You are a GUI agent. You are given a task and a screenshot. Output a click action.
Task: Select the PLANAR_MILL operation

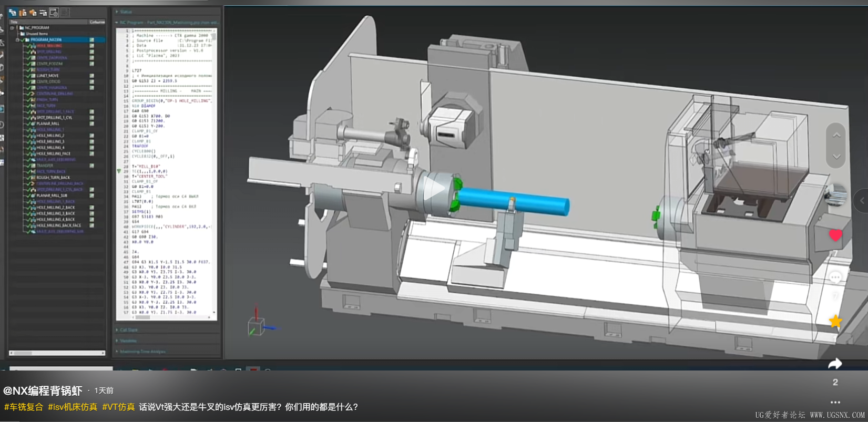48,123
